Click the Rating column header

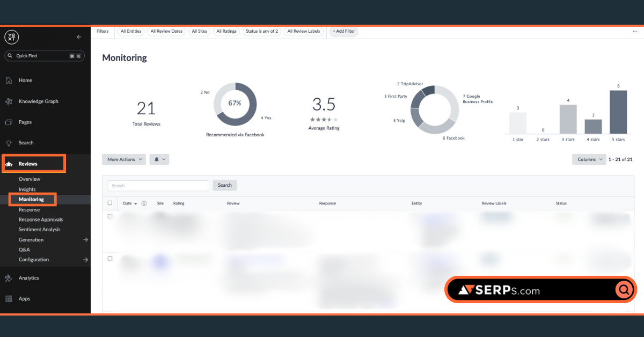(179, 203)
